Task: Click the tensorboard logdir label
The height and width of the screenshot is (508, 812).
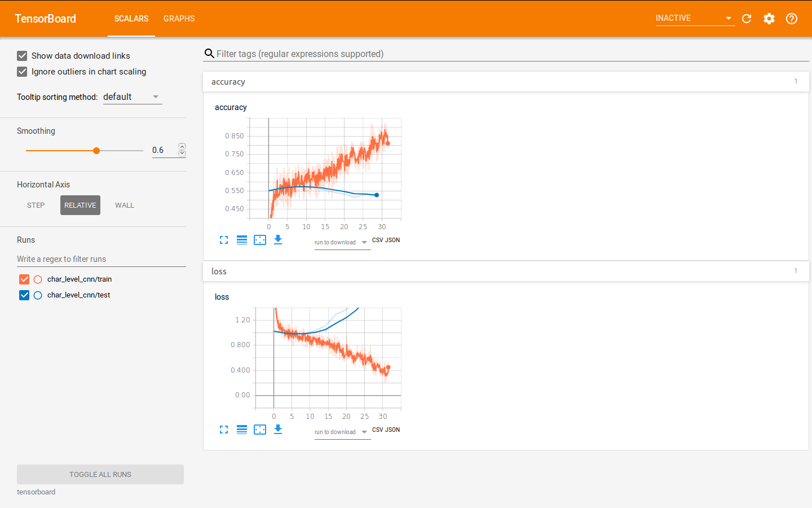Action: (x=36, y=492)
